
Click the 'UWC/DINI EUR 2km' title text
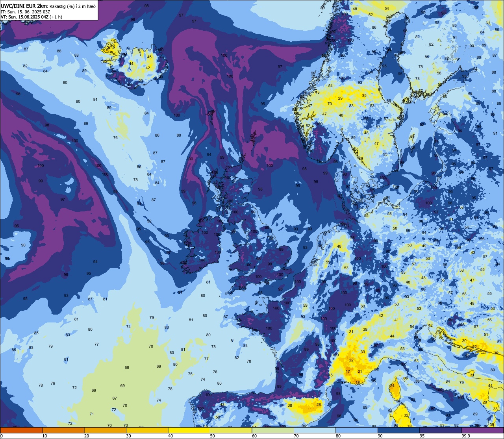pos(24,6)
